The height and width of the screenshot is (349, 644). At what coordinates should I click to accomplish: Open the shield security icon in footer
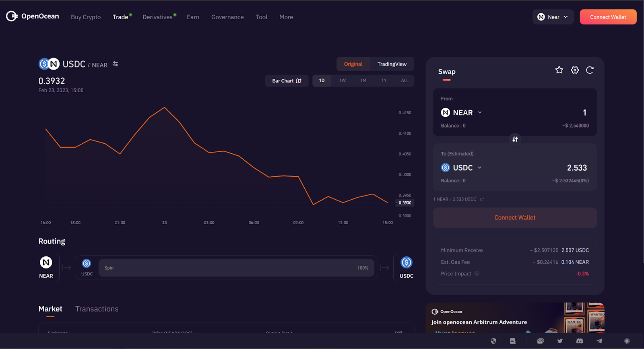[x=493, y=341]
